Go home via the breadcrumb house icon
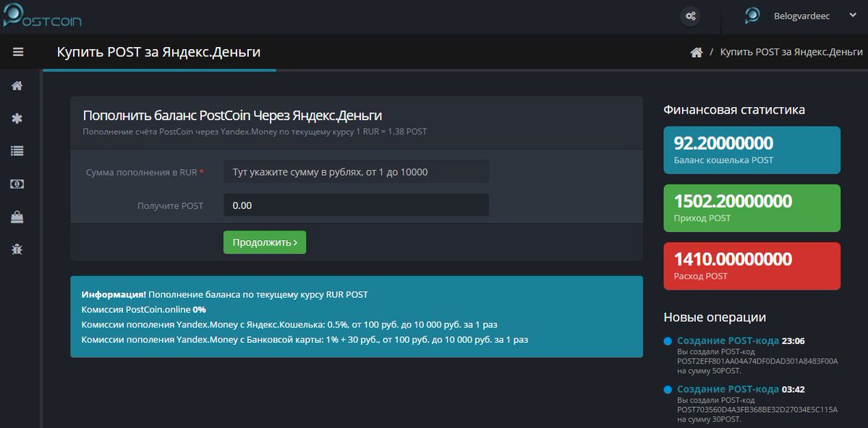Screen dimensions: 868x428 pos(697,52)
